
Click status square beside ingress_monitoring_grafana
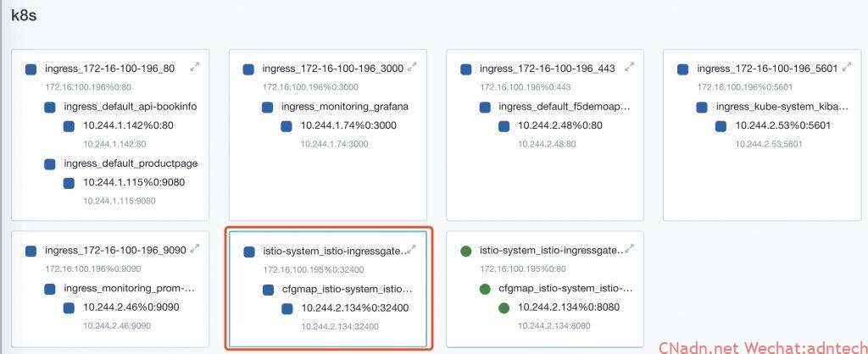(267, 108)
